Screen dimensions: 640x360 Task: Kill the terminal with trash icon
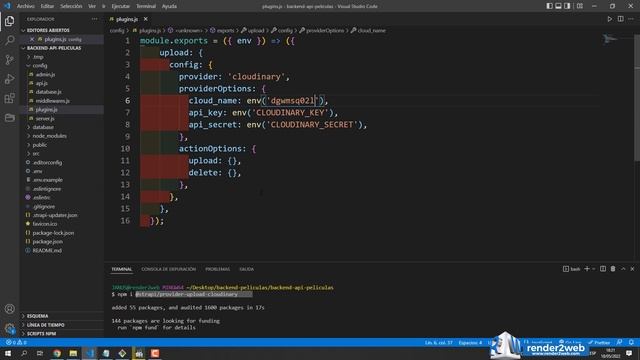tap(613, 269)
